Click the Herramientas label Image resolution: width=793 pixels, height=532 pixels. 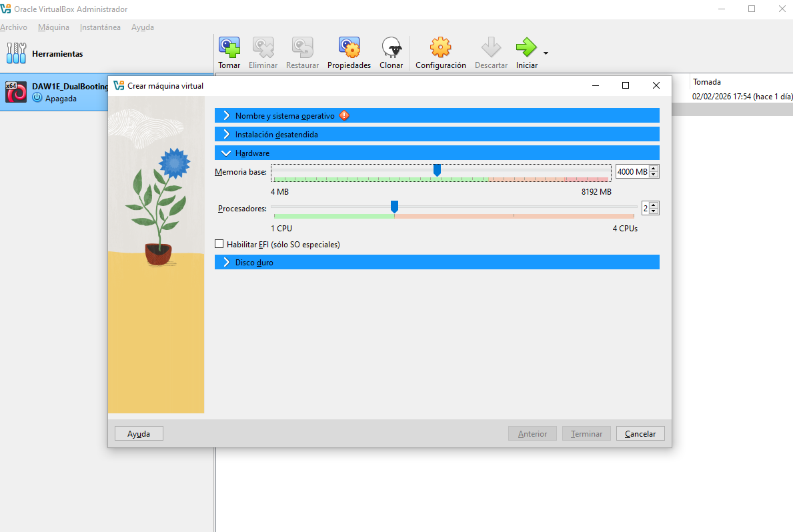57,53
